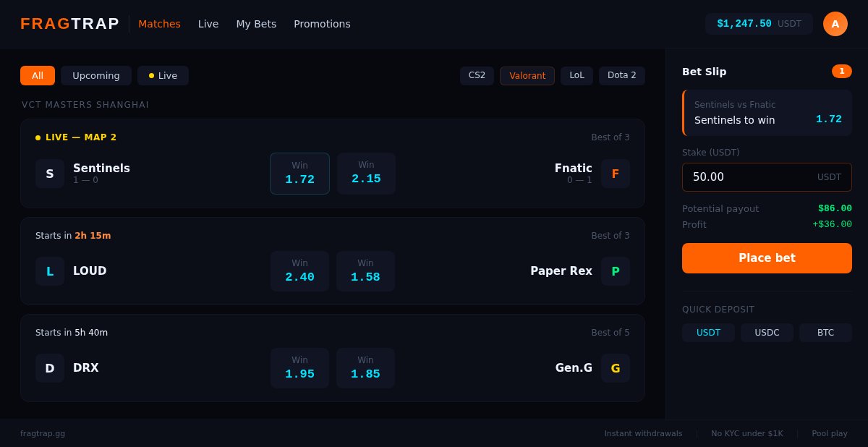Go to the Live nav page
Screen dimensions: 868x447
(208, 24)
